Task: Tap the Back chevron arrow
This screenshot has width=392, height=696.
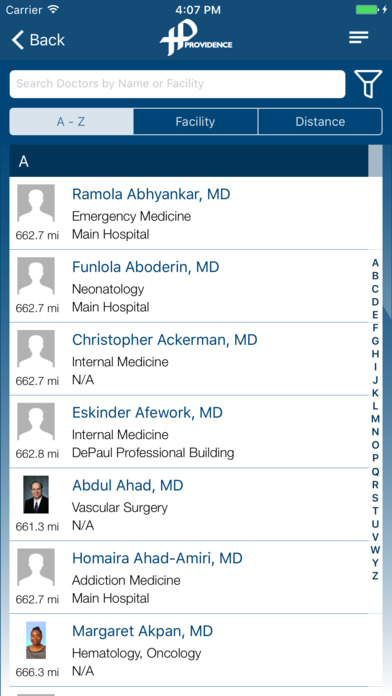Action: (x=18, y=40)
